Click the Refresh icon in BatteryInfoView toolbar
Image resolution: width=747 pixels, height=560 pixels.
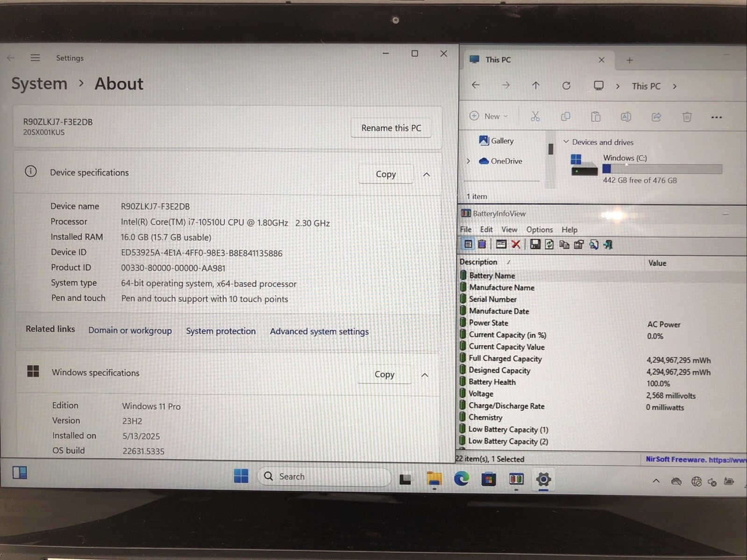point(549,244)
